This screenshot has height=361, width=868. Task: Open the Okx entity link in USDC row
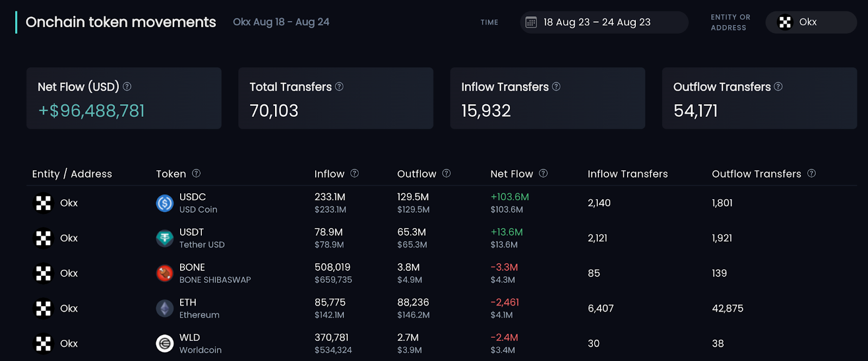tap(69, 203)
